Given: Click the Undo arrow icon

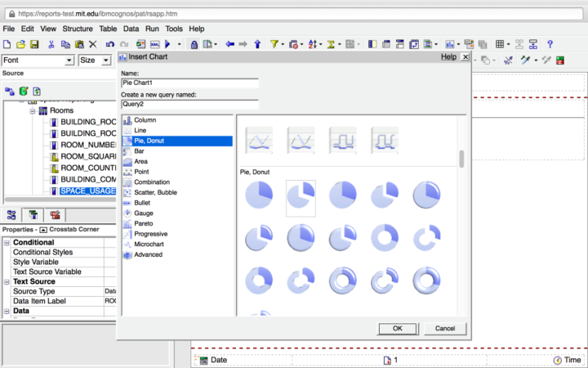Looking at the screenshot, I should pyautogui.click(x=109, y=44).
